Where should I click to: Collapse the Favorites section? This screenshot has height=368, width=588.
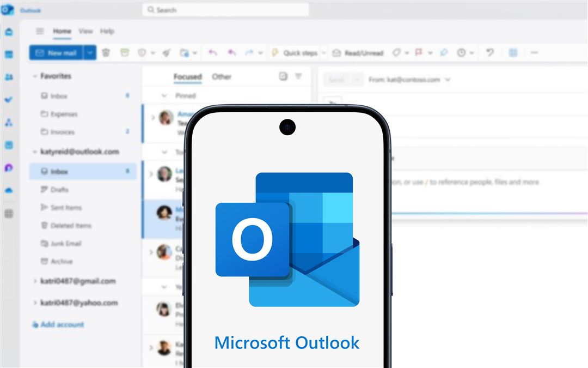34,76
